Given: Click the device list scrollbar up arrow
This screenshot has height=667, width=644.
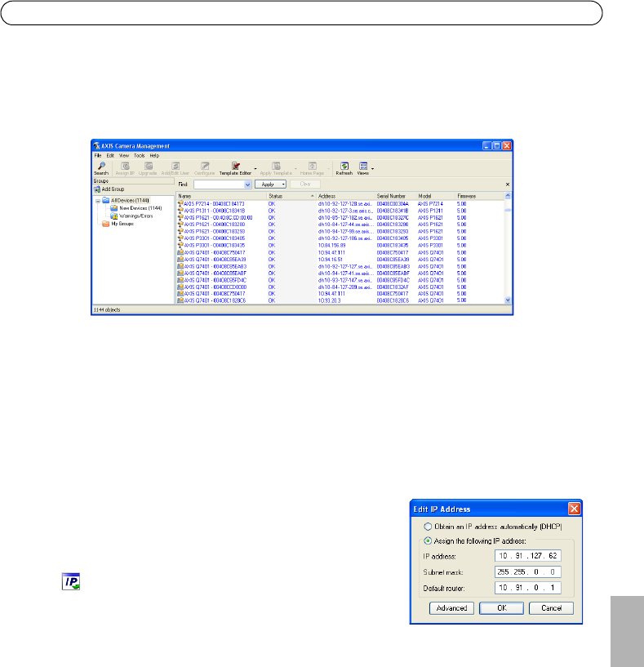Looking at the screenshot, I should tap(508, 196).
